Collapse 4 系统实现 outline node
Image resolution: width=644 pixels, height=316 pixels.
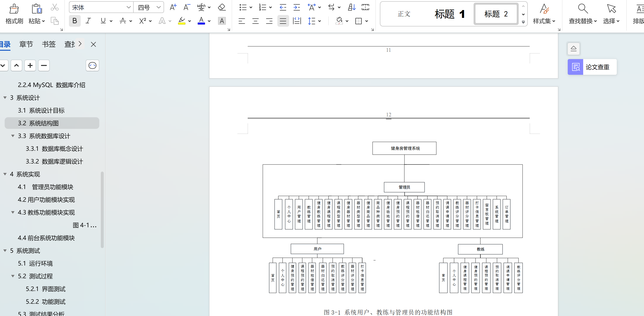click(5, 174)
